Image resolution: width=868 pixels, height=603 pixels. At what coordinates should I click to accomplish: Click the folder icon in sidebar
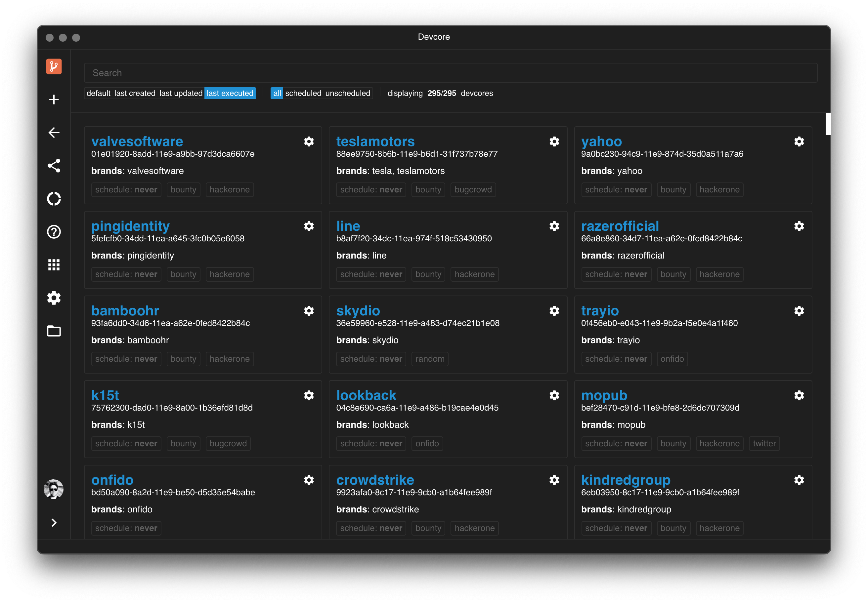(54, 331)
